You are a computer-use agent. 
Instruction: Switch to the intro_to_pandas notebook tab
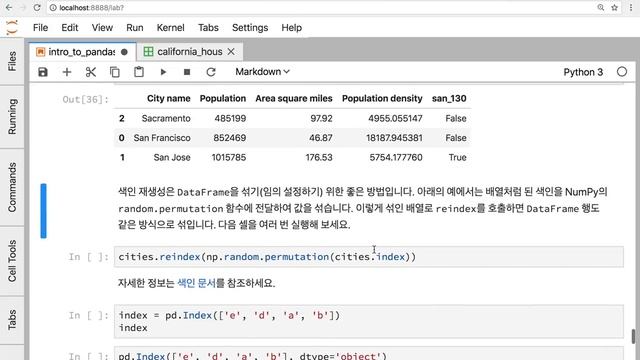coord(82,52)
